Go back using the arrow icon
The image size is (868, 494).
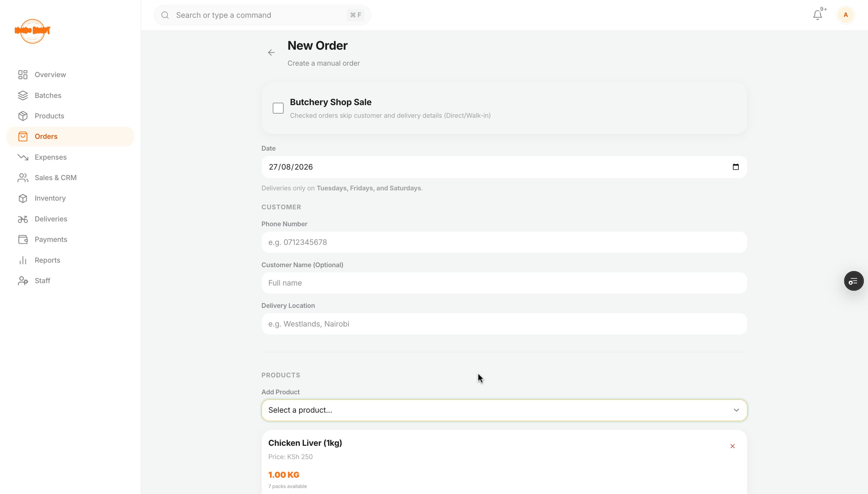point(271,53)
